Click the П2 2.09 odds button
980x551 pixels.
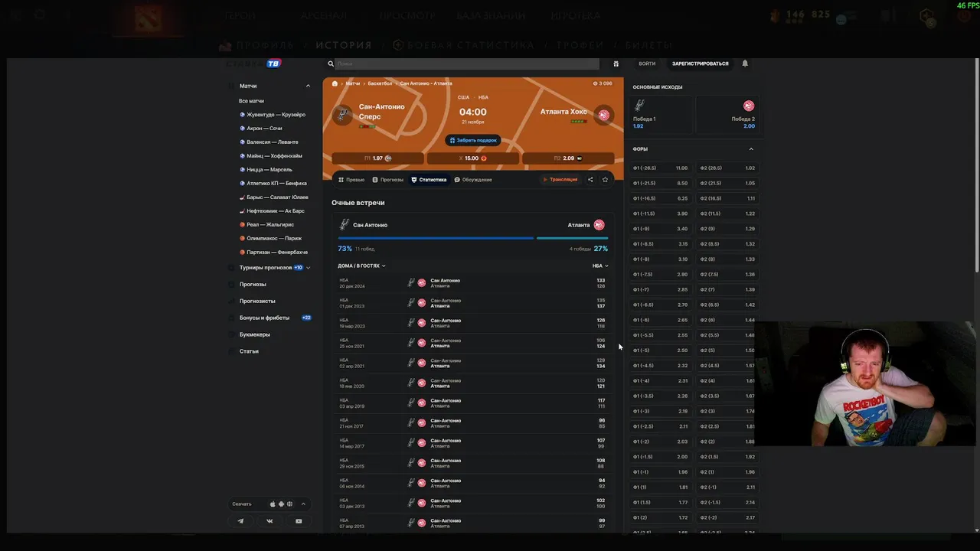[568, 158]
